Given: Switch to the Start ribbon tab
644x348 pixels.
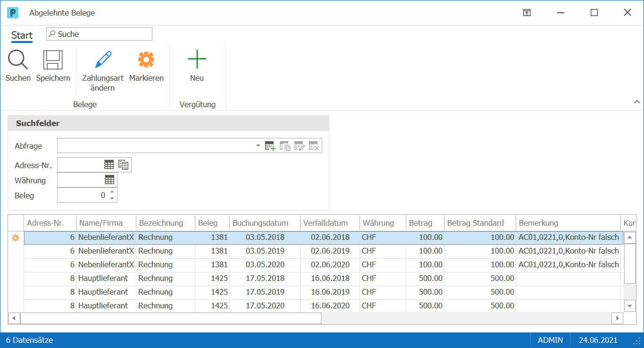Looking at the screenshot, I should (22, 35).
